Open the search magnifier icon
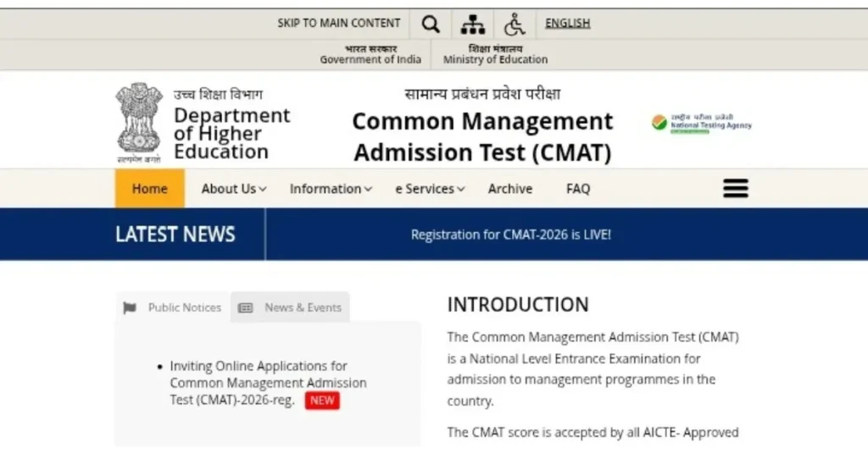 [430, 24]
